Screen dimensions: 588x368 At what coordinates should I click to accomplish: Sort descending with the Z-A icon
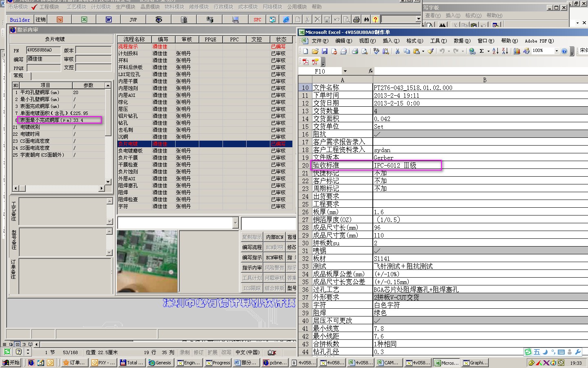(x=505, y=51)
